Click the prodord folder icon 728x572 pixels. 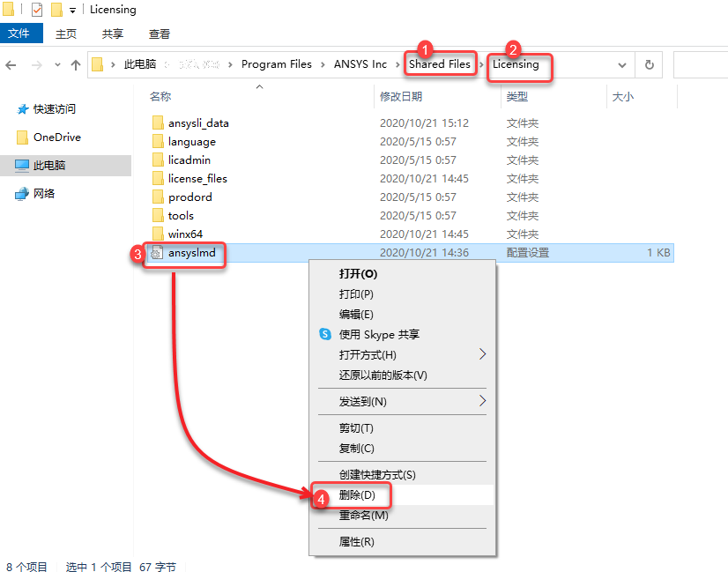click(158, 197)
